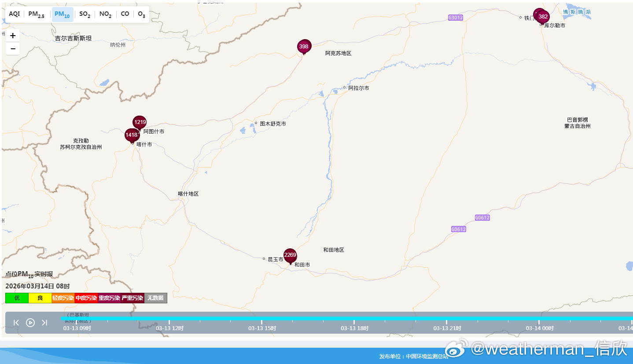The width and height of the screenshot is (633, 364).
Task: Zoom out the map with minus button
Action: click(x=13, y=48)
